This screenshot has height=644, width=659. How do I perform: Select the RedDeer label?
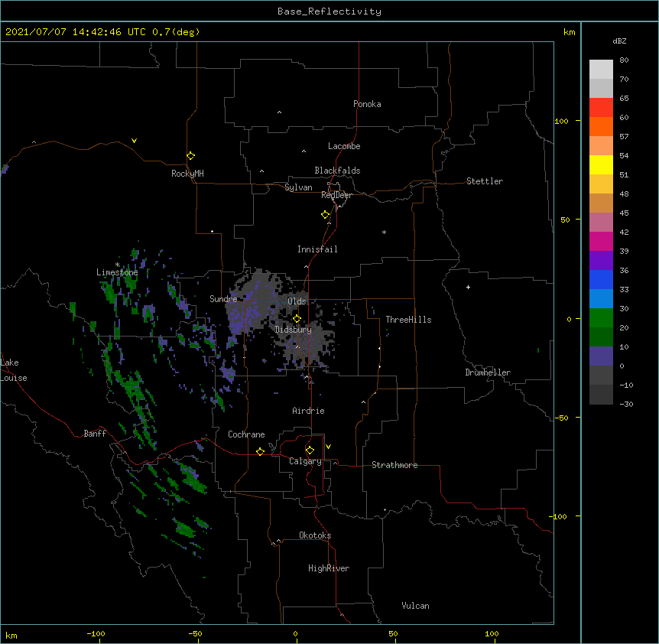pyautogui.click(x=336, y=195)
